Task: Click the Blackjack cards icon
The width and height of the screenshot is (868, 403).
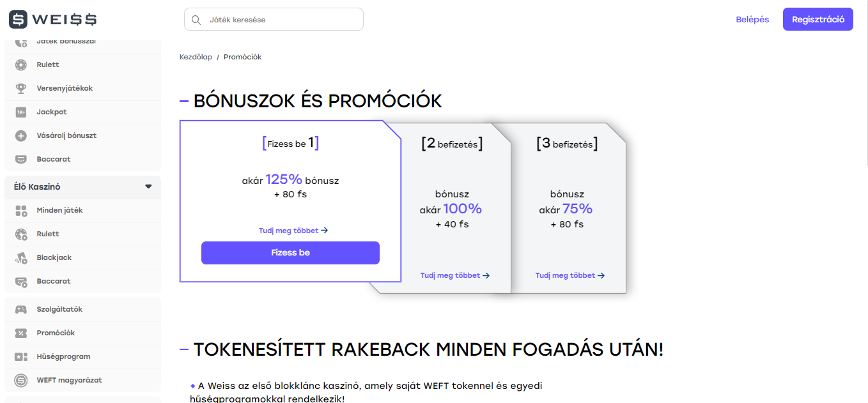Action: (21, 257)
